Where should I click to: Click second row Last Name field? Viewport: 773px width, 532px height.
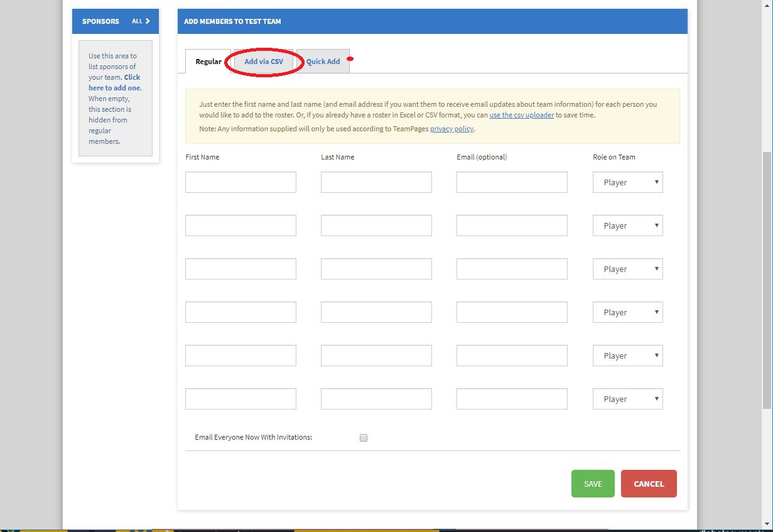coord(376,225)
